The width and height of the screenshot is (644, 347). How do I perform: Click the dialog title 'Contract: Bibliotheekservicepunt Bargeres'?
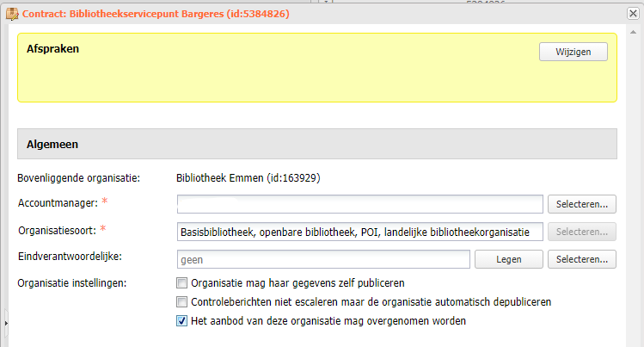[x=156, y=14]
